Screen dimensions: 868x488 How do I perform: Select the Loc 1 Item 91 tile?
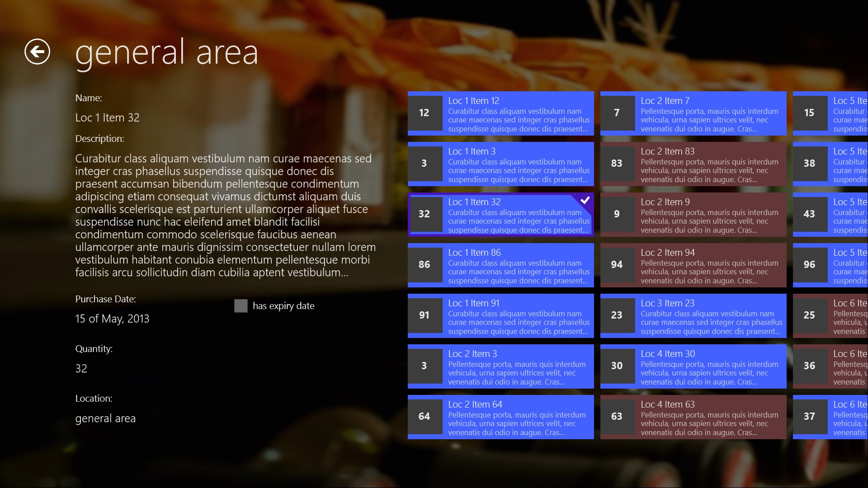pyautogui.click(x=500, y=316)
